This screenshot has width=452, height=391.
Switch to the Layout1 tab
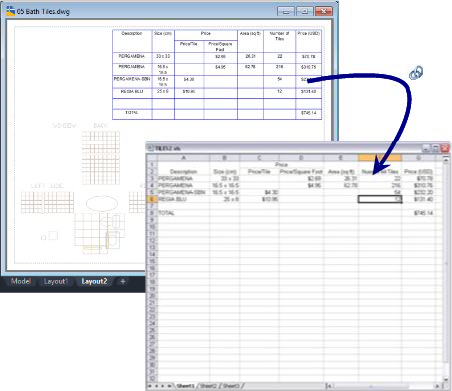tap(56, 281)
